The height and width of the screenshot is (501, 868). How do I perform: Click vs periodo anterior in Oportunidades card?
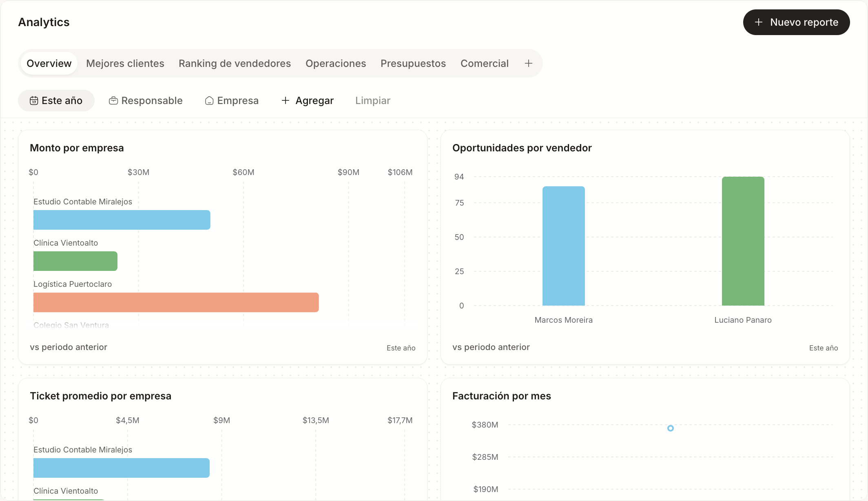(491, 347)
